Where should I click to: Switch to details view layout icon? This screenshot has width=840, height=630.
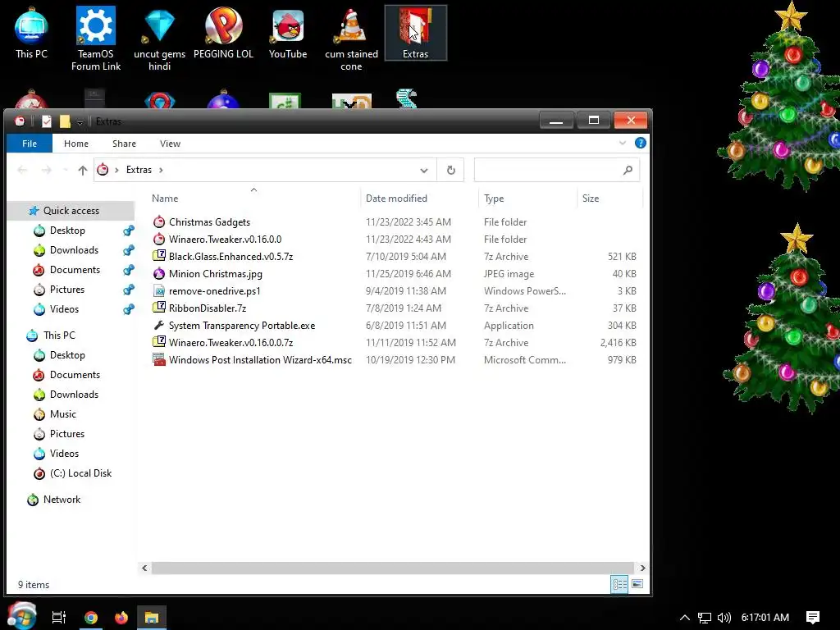[x=619, y=584]
